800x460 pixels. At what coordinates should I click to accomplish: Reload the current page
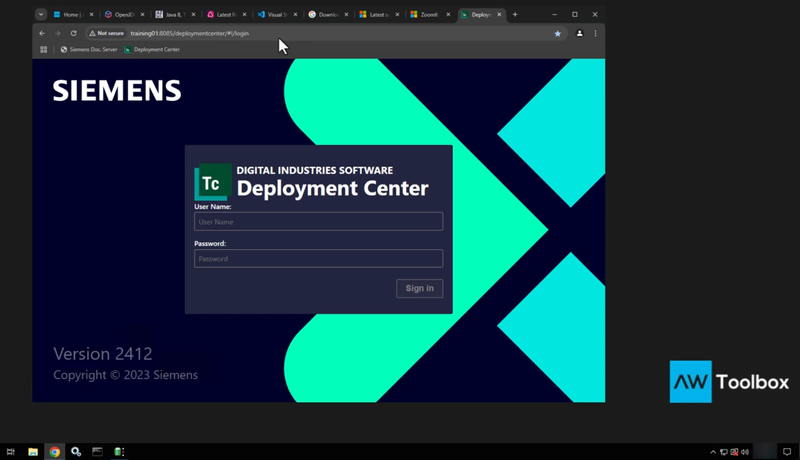coord(73,33)
